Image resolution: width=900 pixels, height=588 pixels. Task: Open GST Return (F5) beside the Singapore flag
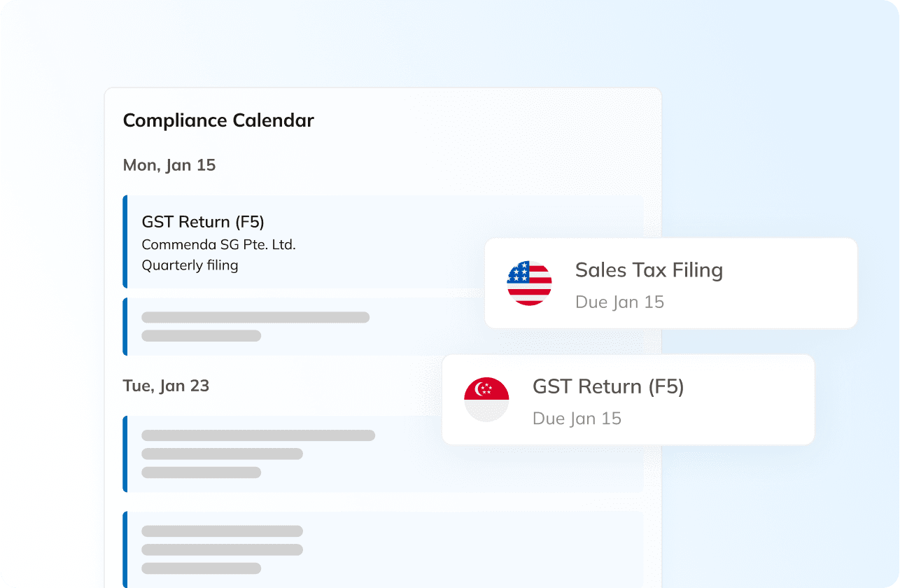pos(607,386)
